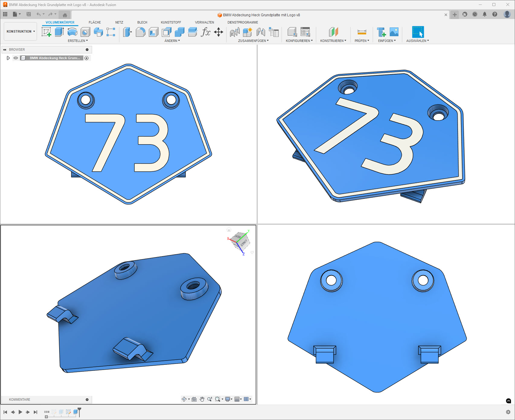Expand the BMW Abdeckung tree node
This screenshot has height=420, width=515.
[8, 58]
